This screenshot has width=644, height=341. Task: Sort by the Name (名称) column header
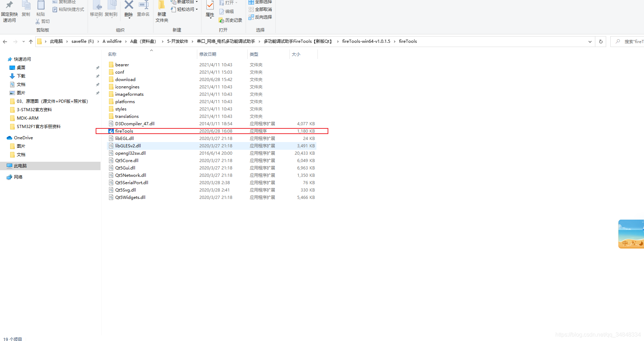click(112, 54)
